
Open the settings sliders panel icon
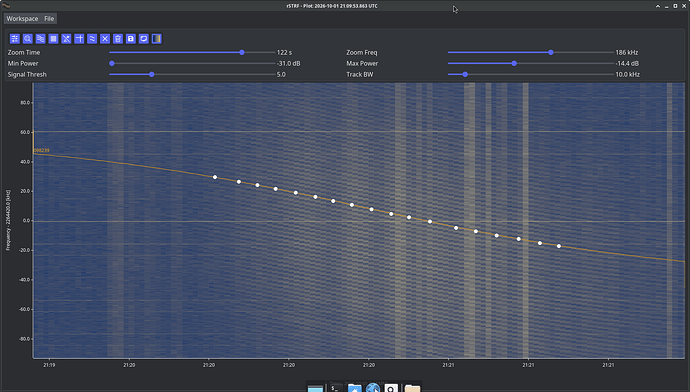click(x=15, y=39)
